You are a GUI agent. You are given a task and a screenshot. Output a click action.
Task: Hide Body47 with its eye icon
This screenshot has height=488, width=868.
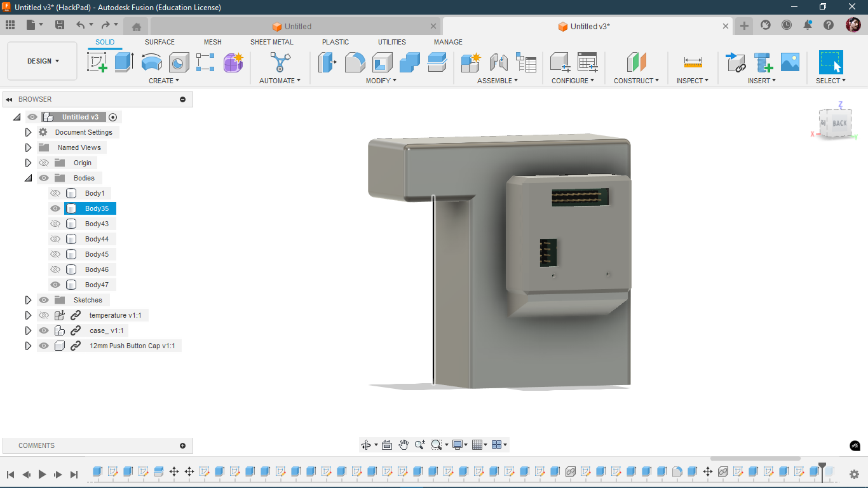click(55, 285)
